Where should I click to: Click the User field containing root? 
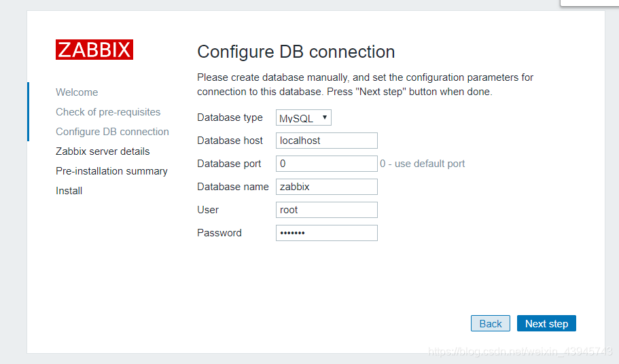[326, 210]
